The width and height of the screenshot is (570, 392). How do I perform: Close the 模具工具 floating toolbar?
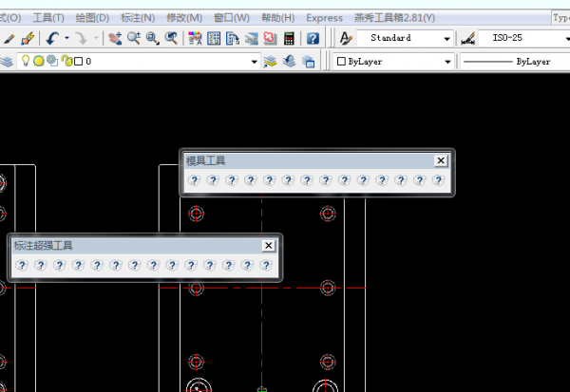[x=441, y=160]
